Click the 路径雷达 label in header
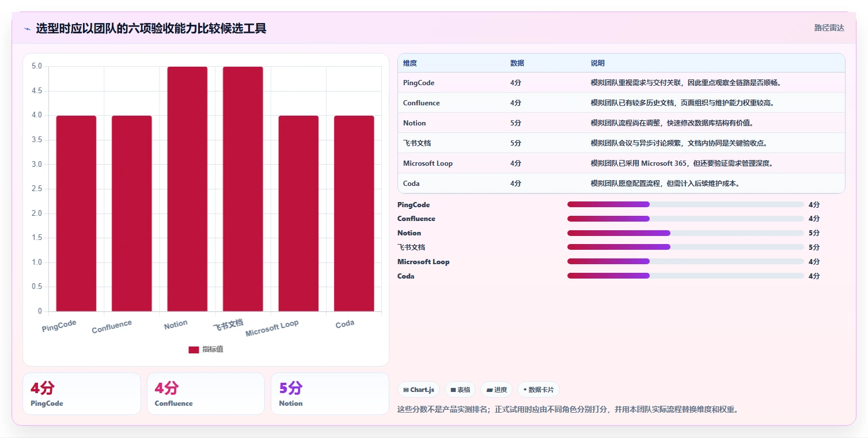This screenshot has width=868, height=438. click(x=829, y=28)
